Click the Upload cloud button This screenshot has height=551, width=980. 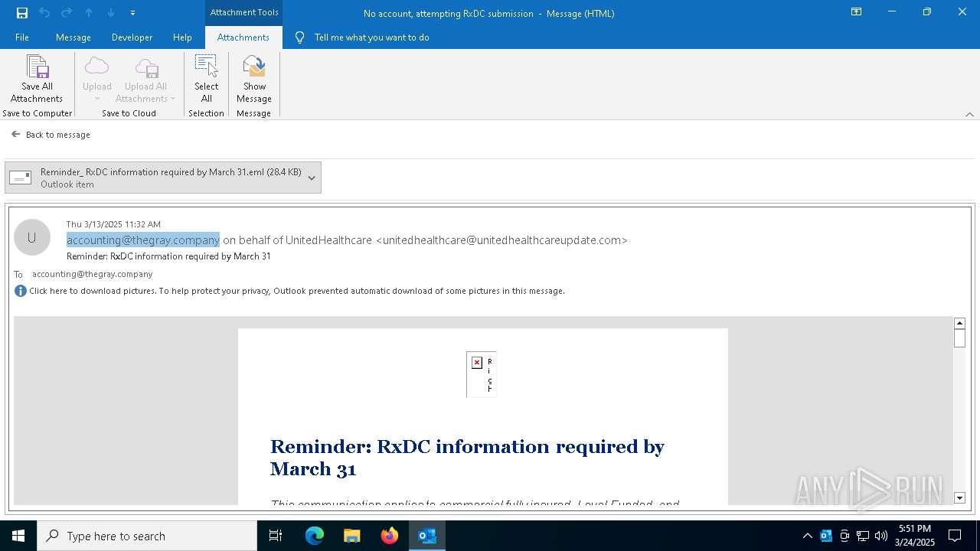pyautogui.click(x=97, y=79)
